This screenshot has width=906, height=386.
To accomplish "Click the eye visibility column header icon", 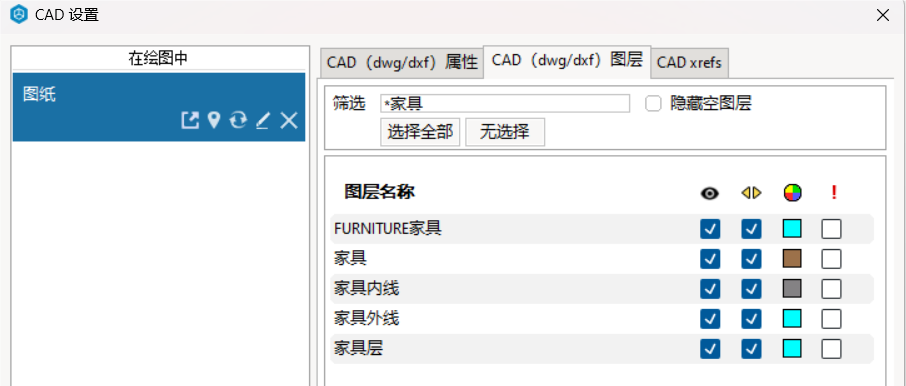I will click(710, 194).
